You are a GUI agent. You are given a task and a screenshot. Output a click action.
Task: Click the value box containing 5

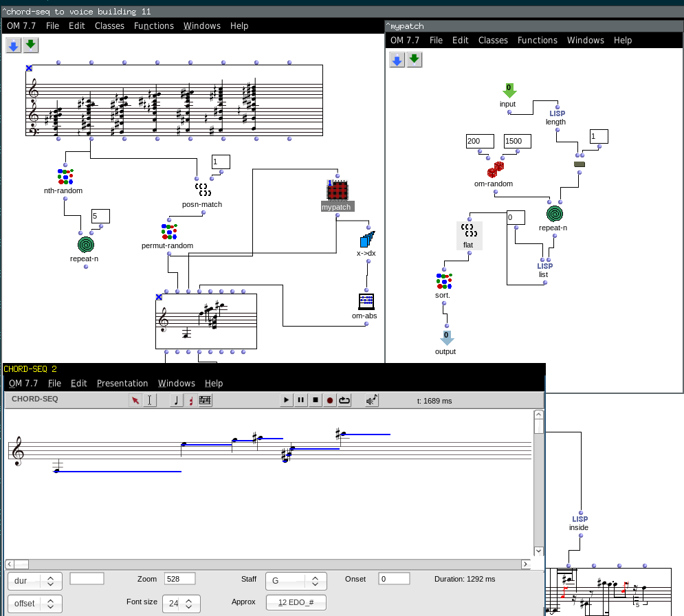[x=101, y=216]
